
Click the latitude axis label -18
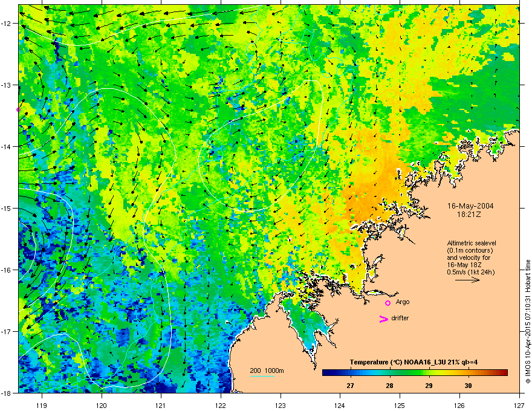coord(7,393)
